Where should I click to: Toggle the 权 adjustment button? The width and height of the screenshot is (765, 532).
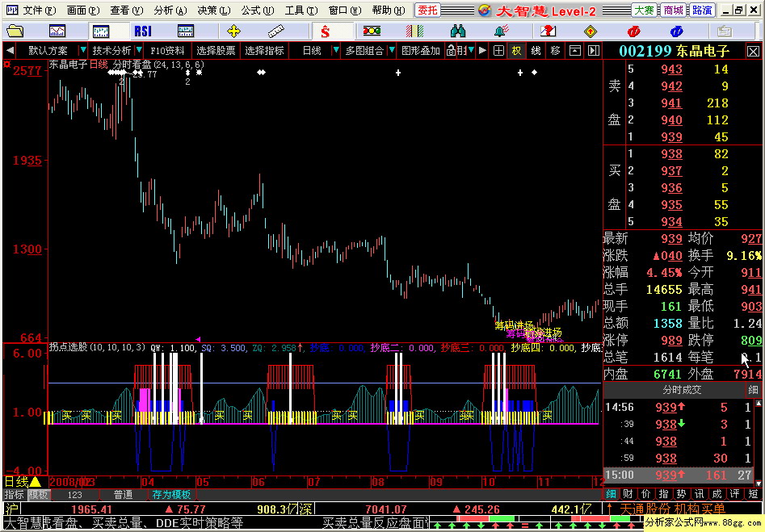(x=517, y=50)
